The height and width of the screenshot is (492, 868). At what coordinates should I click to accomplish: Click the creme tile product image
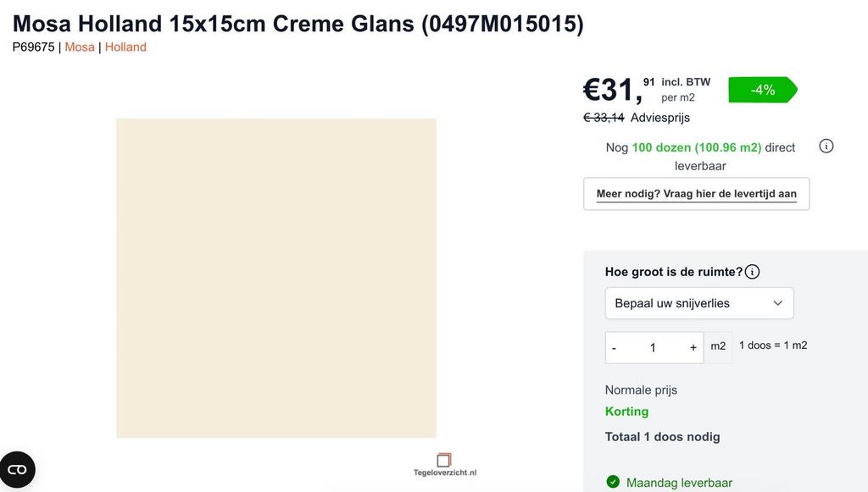(x=276, y=278)
